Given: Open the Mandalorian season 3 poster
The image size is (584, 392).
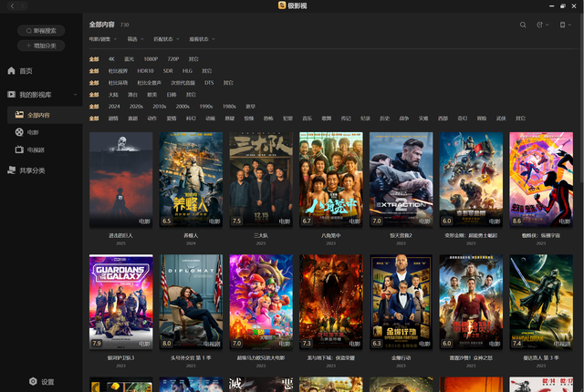Looking at the screenshot, I should point(541,302).
